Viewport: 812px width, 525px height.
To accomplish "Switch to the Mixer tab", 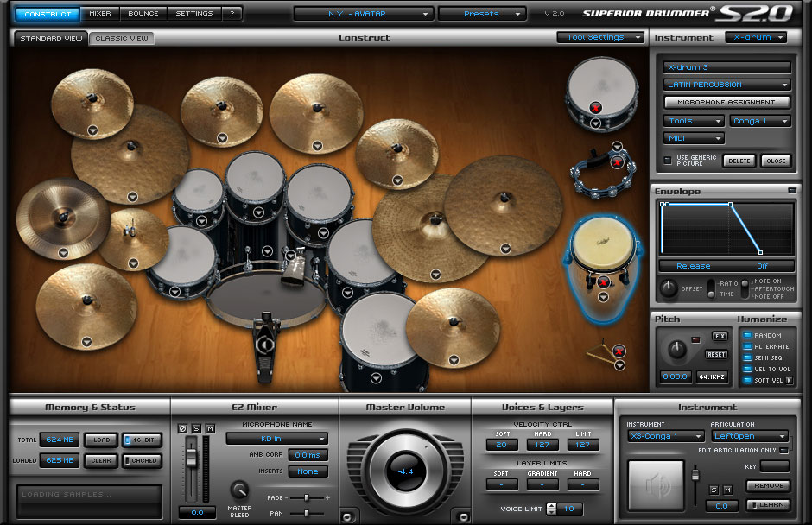I will click(100, 14).
